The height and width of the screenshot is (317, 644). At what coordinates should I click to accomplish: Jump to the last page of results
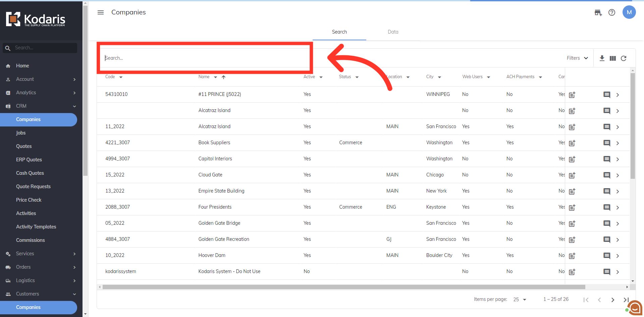[x=626, y=300]
